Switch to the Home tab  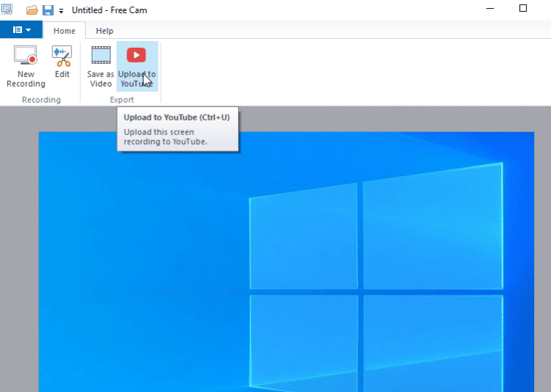(x=65, y=31)
